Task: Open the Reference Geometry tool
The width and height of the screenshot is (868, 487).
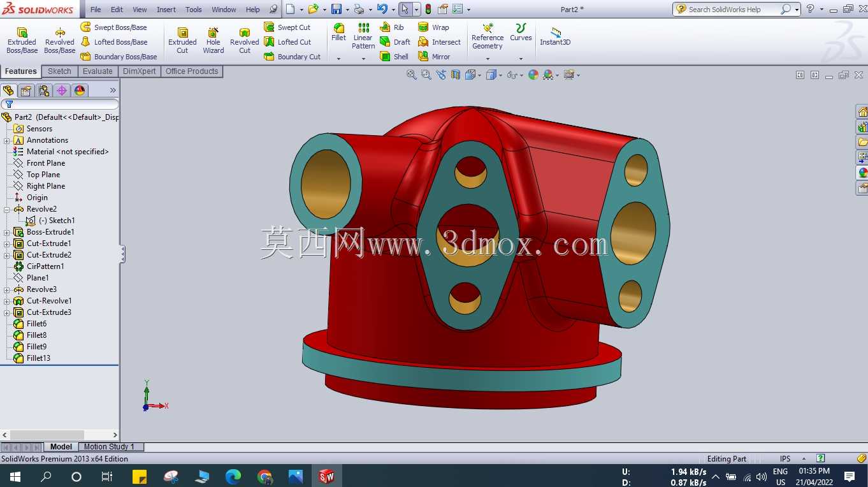Action: 488,36
